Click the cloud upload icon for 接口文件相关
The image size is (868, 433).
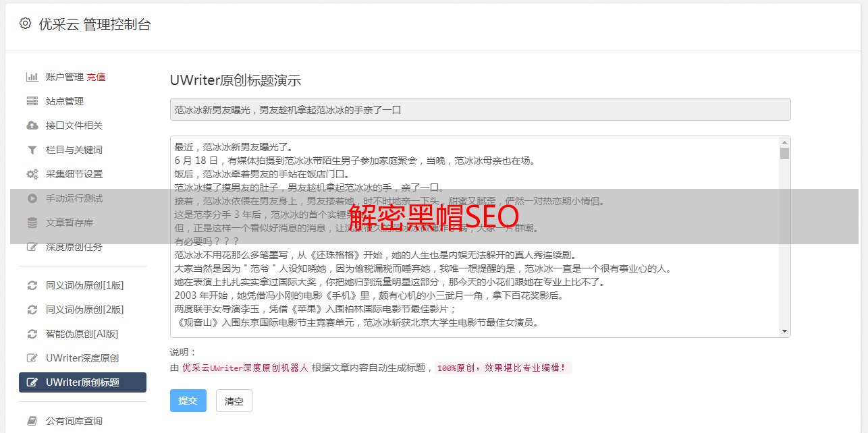pos(32,125)
